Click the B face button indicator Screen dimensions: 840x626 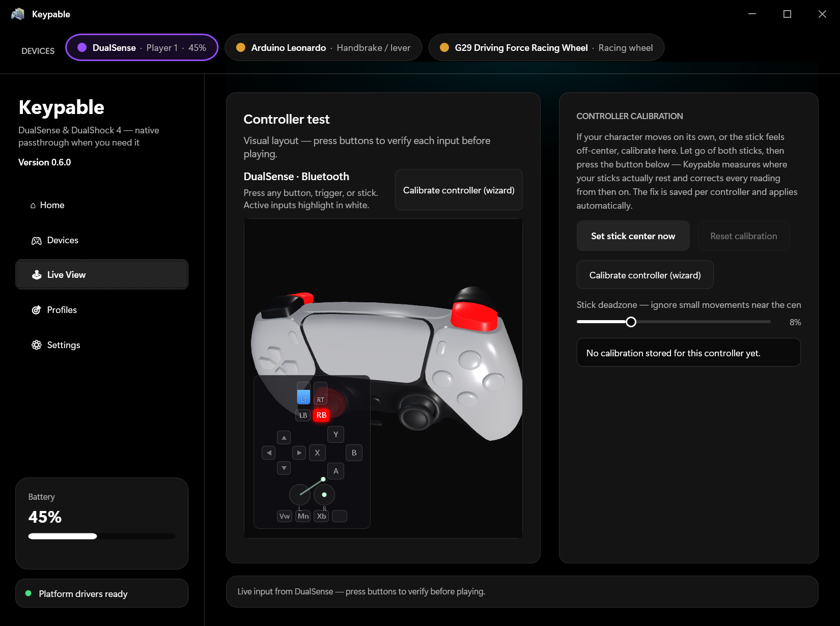(354, 453)
